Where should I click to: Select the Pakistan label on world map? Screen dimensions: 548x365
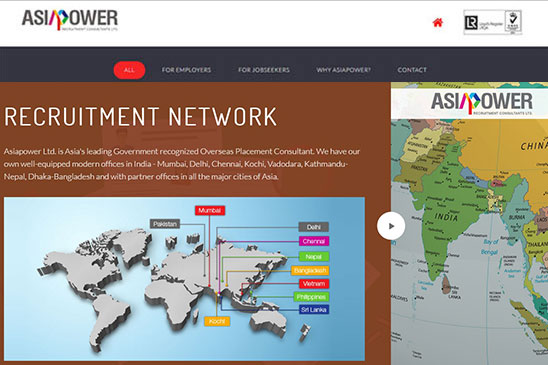click(x=165, y=224)
